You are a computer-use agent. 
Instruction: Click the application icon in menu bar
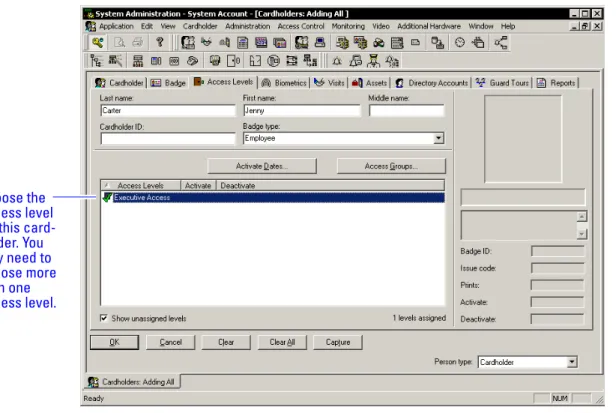click(x=90, y=26)
